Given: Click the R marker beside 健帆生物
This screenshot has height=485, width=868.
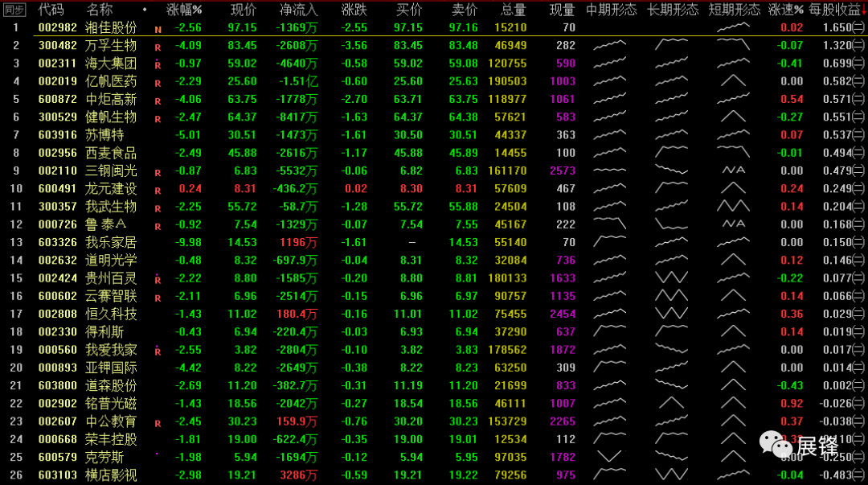Looking at the screenshot, I should tap(158, 119).
